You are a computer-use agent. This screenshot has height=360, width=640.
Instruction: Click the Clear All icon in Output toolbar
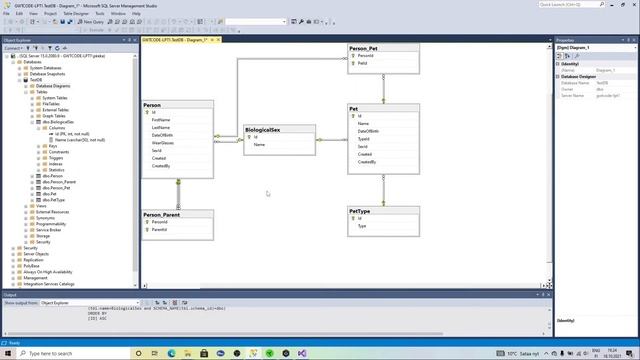[x=175, y=303]
